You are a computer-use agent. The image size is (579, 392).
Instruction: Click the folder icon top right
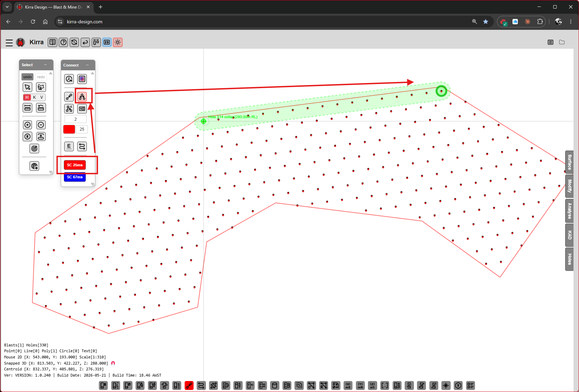click(x=562, y=42)
